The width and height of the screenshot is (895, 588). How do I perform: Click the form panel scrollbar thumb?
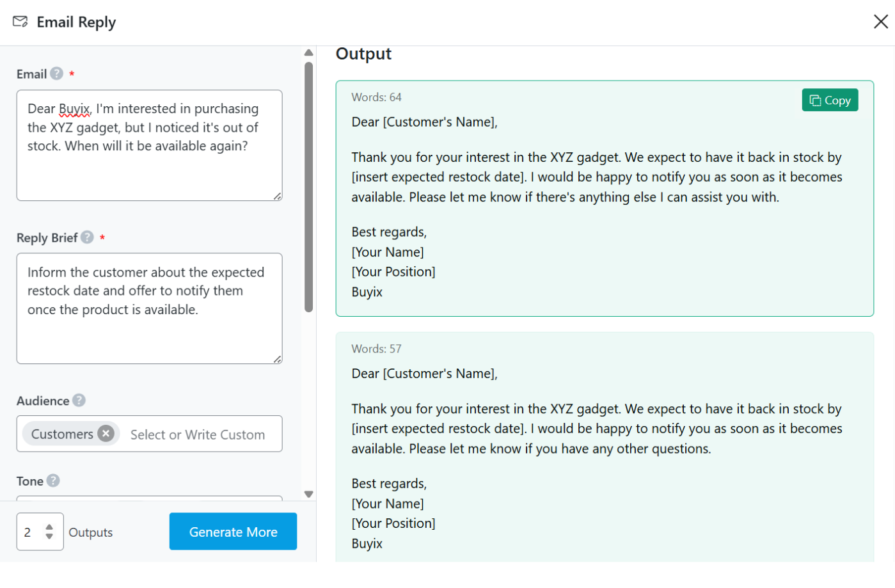[308, 187]
